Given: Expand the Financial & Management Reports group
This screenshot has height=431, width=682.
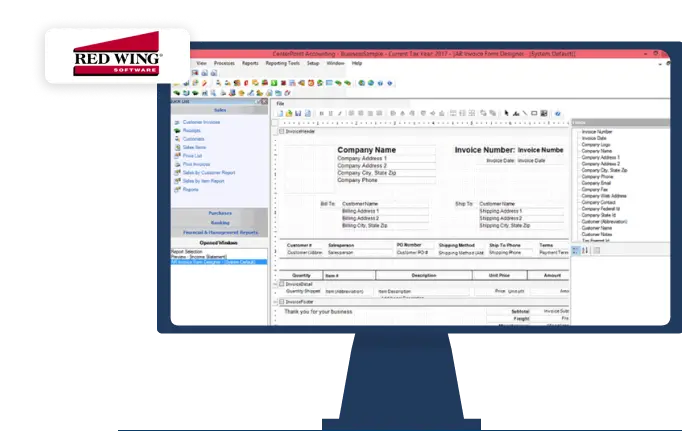Looking at the screenshot, I should click(x=220, y=232).
